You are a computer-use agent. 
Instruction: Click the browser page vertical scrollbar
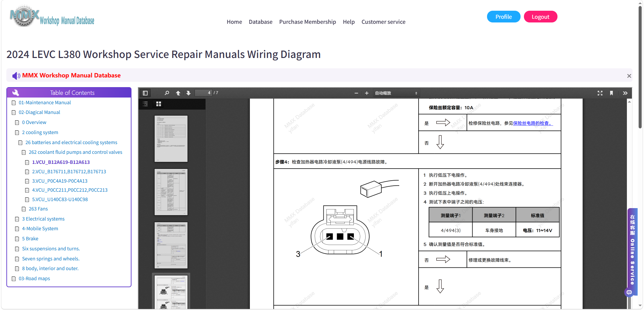click(640, 67)
